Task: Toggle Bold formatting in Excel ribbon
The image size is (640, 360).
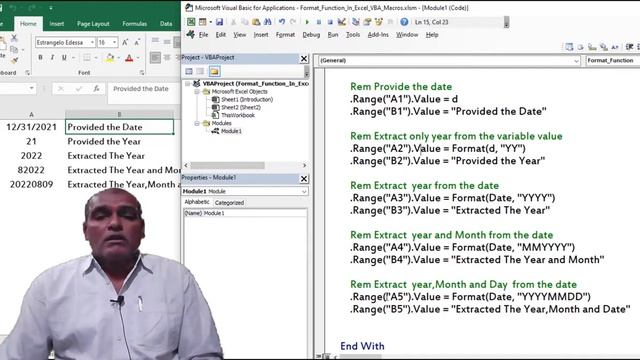Action: click(40, 58)
